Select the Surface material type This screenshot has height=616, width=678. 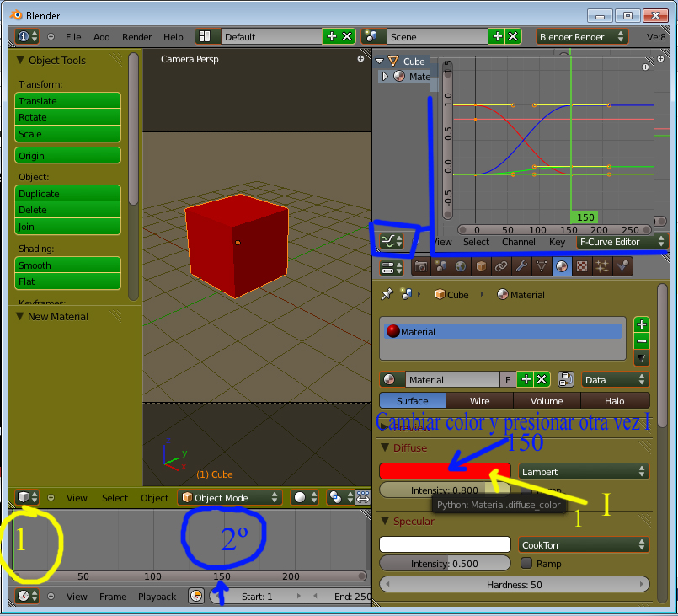tap(413, 400)
